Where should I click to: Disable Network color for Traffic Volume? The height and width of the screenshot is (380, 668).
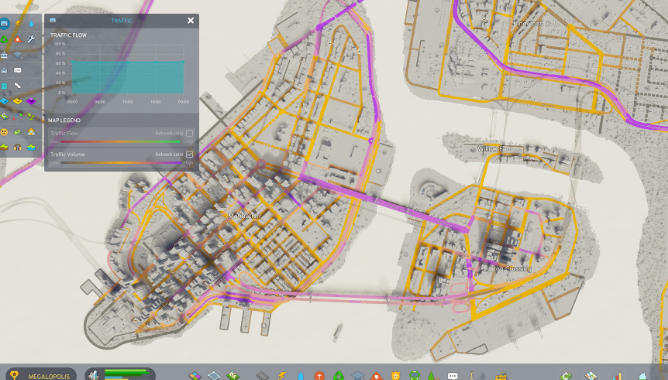coord(189,154)
